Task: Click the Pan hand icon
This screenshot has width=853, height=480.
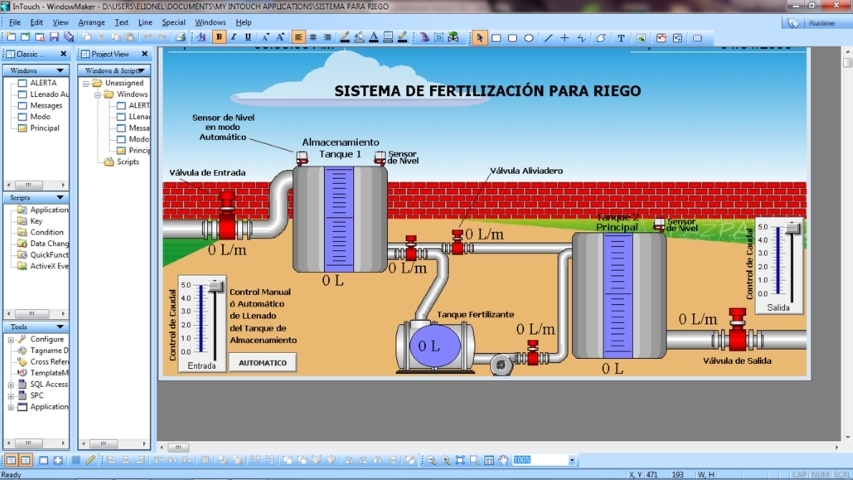Action: point(504,460)
